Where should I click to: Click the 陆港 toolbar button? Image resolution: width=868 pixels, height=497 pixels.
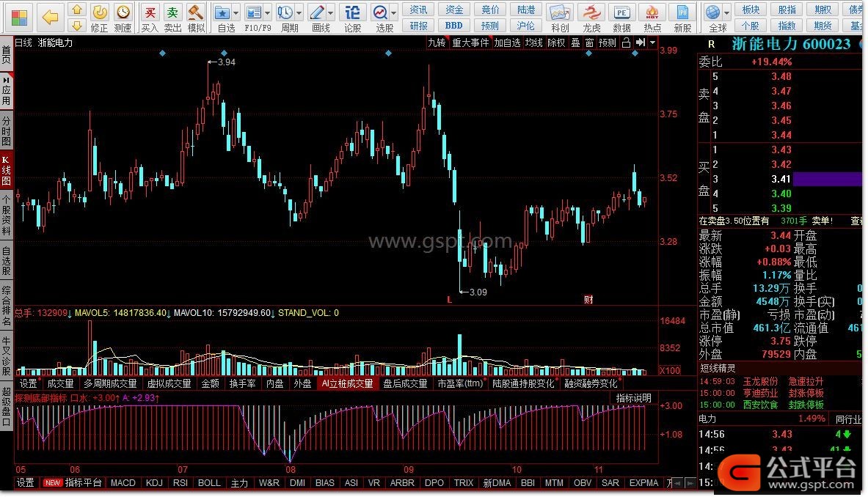[526, 10]
